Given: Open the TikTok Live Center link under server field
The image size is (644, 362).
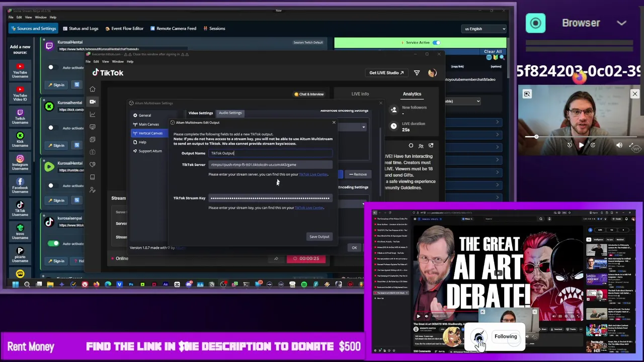Looking at the screenshot, I should (313, 174).
